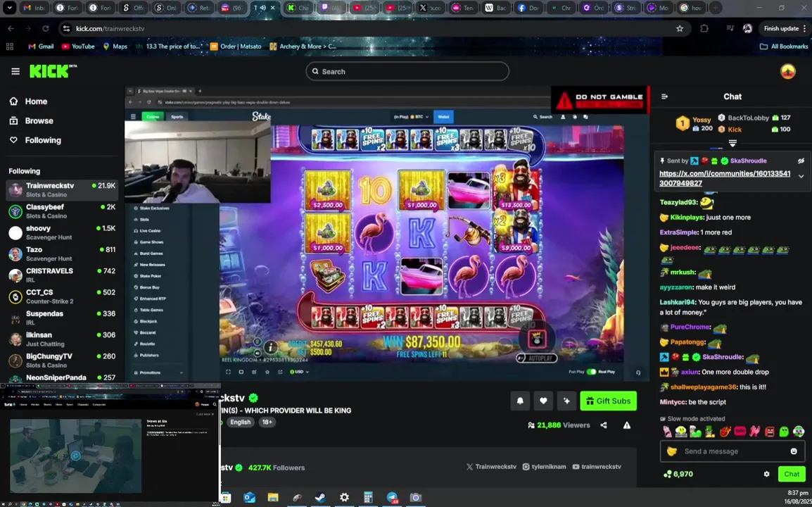The height and width of the screenshot is (507, 812).
Task: Click the Send a message input
Action: [732, 451]
